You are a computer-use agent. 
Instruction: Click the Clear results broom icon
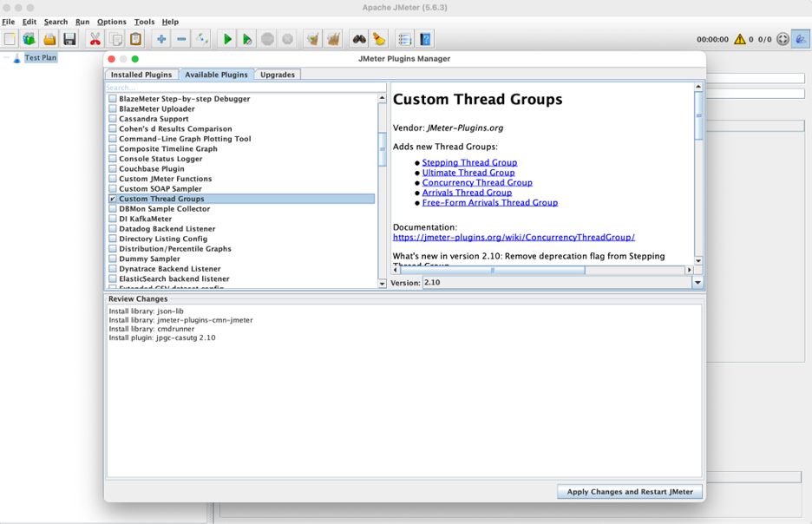point(313,39)
